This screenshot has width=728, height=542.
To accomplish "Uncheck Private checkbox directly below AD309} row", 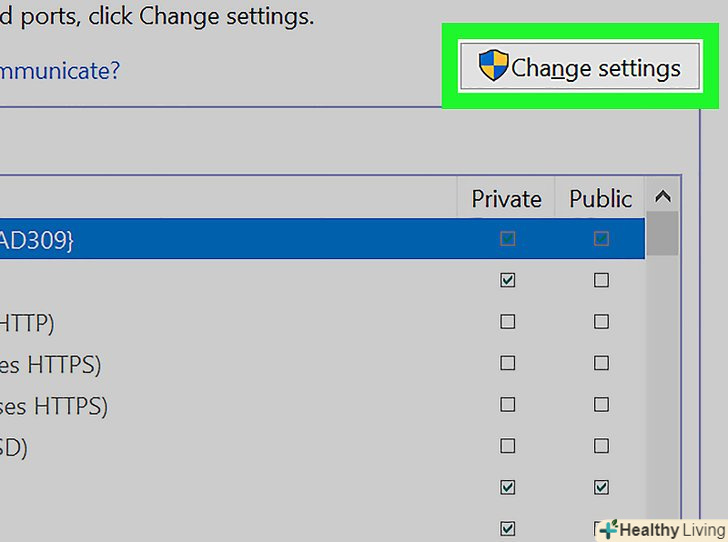I will coord(508,281).
